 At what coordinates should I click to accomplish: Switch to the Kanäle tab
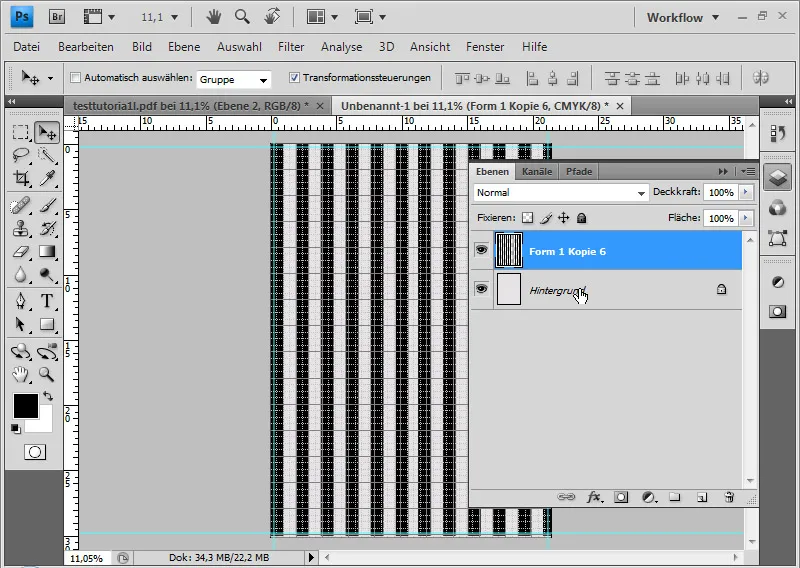pyautogui.click(x=537, y=171)
